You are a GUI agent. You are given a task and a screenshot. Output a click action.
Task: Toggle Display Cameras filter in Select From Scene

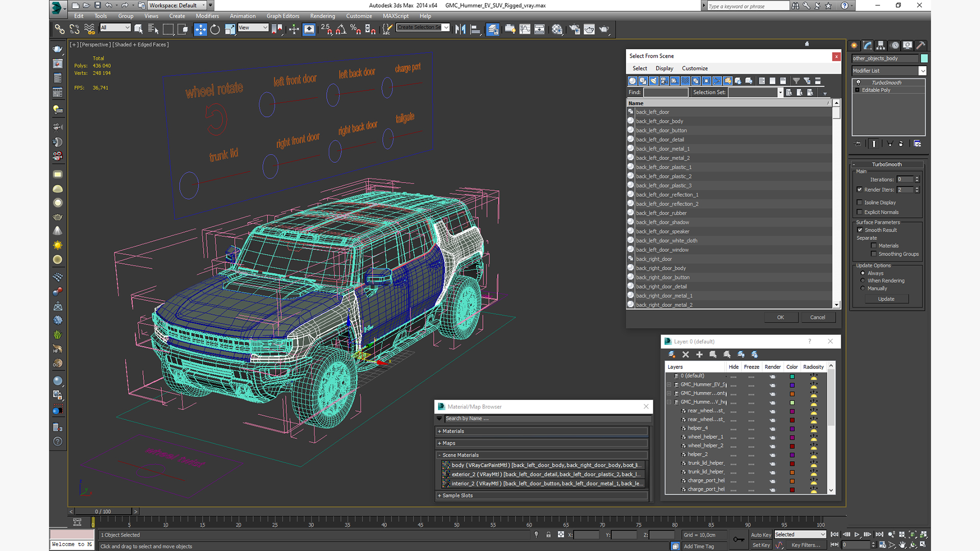click(x=664, y=81)
